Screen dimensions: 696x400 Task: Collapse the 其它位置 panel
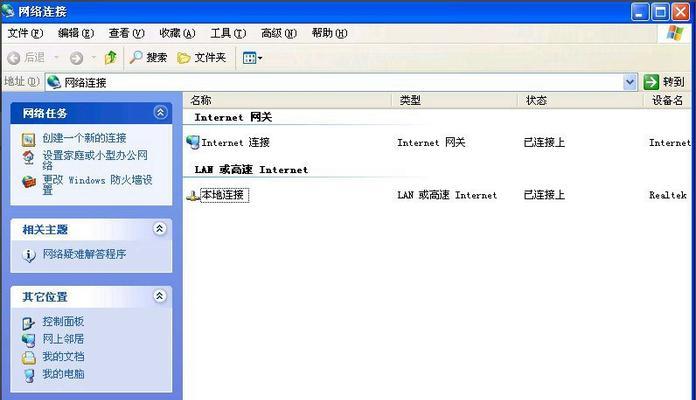point(160,296)
